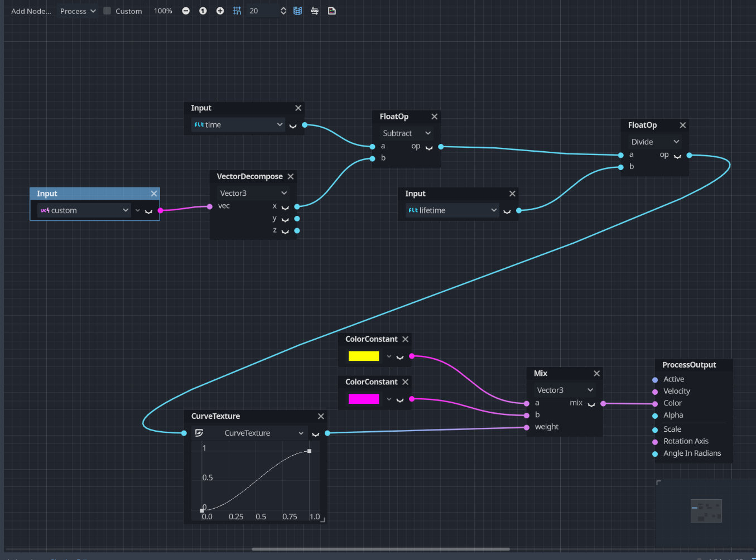
Task: Reset zoom with the 1 icon
Action: 202,11
